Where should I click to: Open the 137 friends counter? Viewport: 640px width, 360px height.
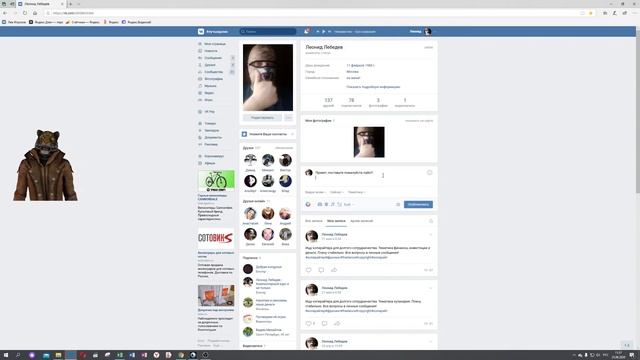coord(328,102)
